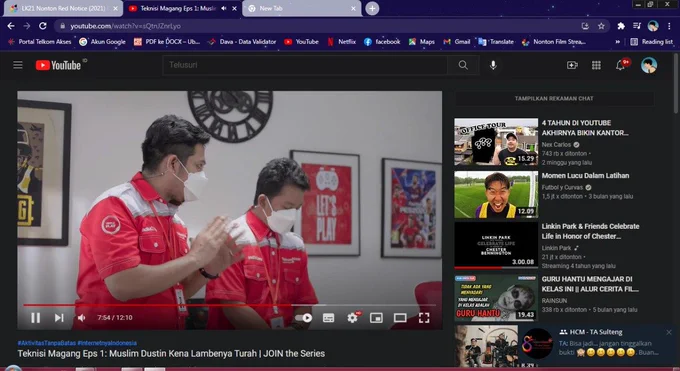Viewport: 680px width, 371px height.
Task: Focus the Telusuri search field
Action: [x=305, y=65]
